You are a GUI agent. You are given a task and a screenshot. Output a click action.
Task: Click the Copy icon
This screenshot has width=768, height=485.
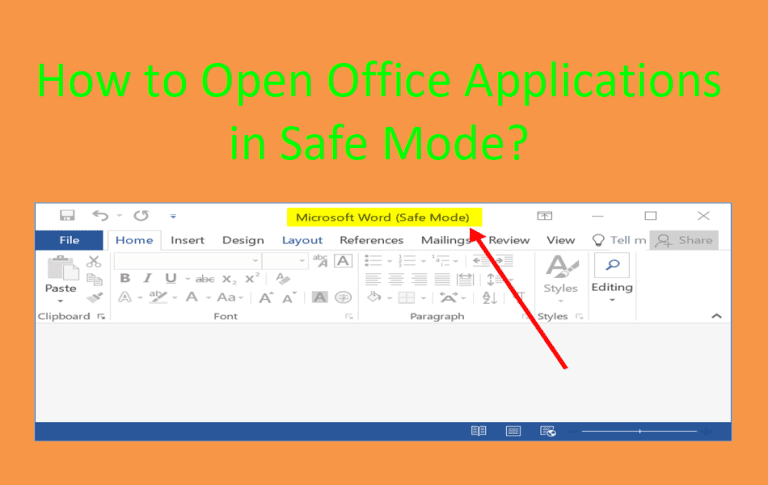[94, 279]
